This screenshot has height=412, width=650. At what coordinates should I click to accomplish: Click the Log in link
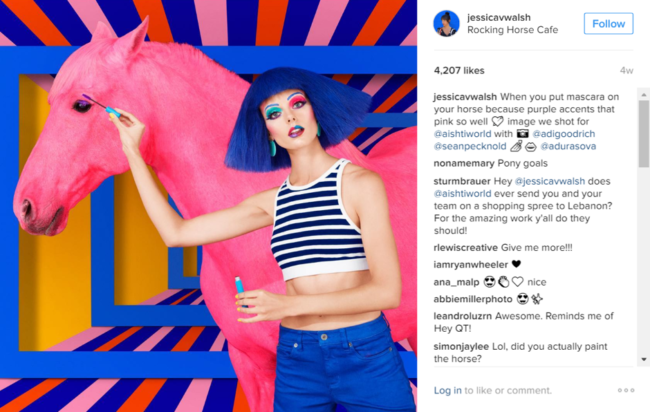[x=447, y=390]
